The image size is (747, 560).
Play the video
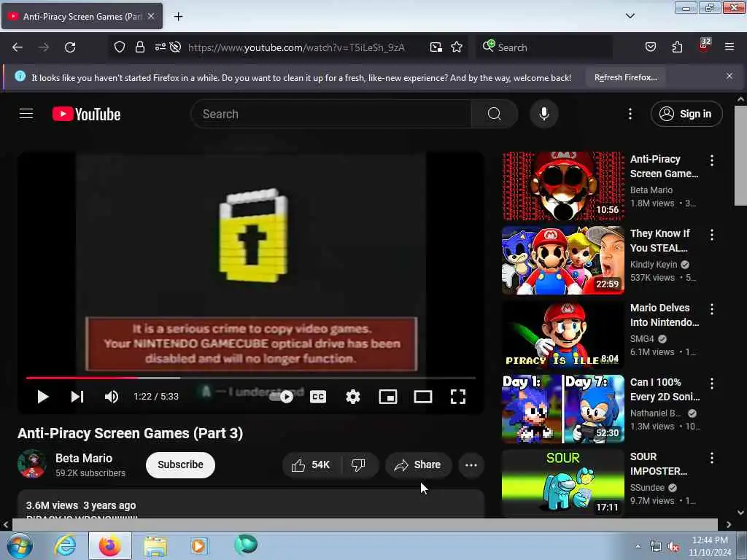click(x=43, y=397)
